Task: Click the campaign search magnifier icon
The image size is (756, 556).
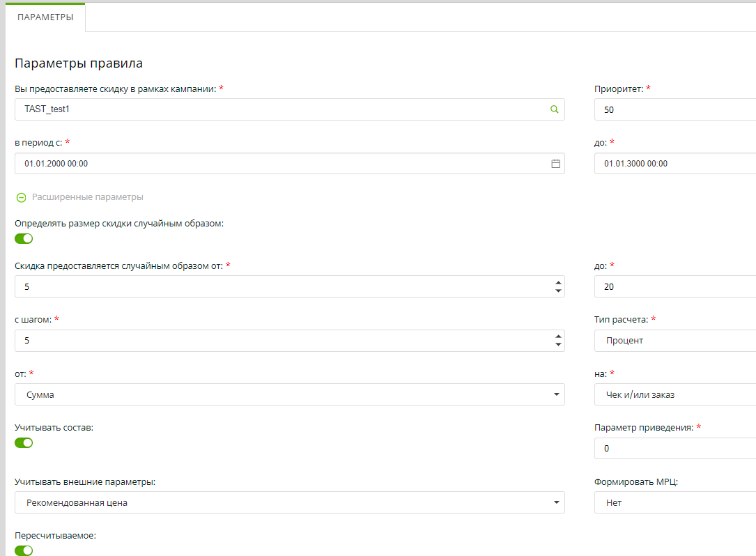Action: [x=555, y=109]
